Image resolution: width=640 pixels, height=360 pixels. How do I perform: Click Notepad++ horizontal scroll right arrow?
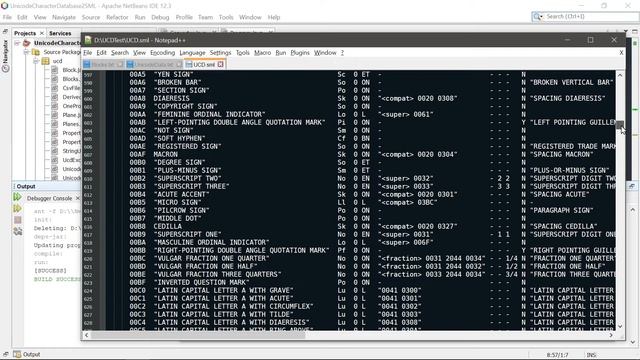point(611,335)
